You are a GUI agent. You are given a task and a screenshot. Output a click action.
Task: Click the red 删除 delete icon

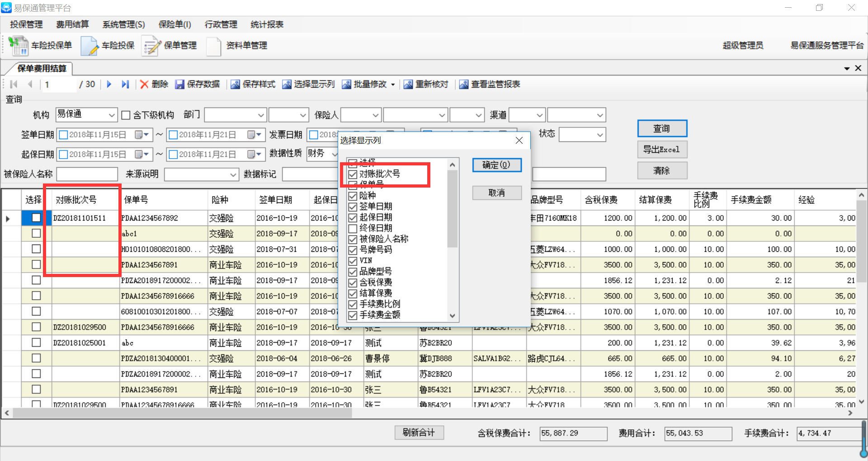[144, 85]
